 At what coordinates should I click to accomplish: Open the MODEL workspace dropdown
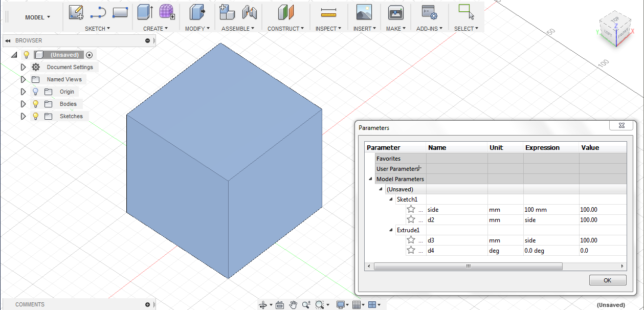point(37,17)
